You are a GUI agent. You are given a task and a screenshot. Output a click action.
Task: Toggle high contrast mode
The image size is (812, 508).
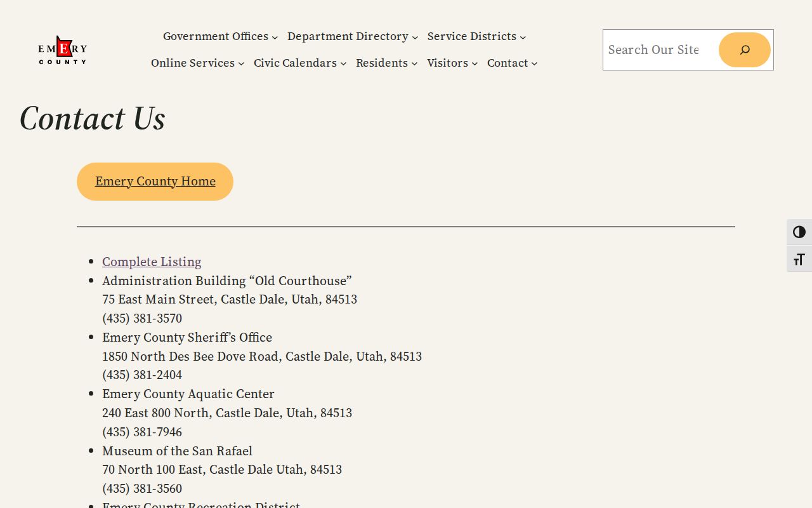tap(799, 232)
